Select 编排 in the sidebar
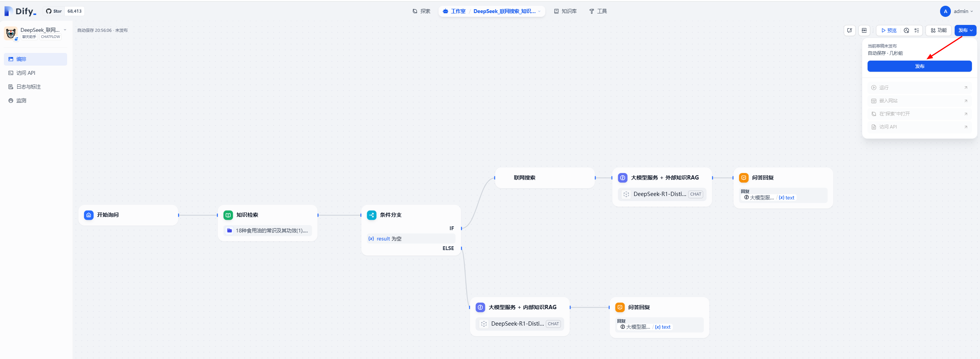 click(35, 59)
